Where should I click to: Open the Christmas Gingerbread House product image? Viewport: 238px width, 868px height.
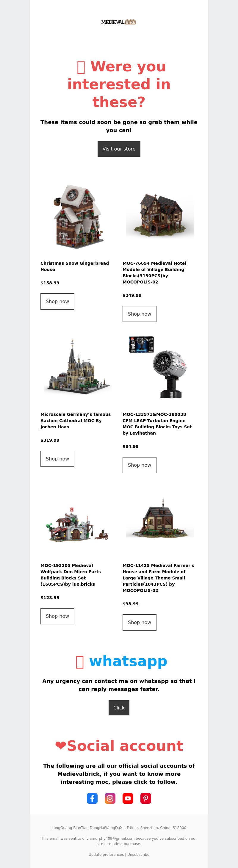tap(78, 217)
